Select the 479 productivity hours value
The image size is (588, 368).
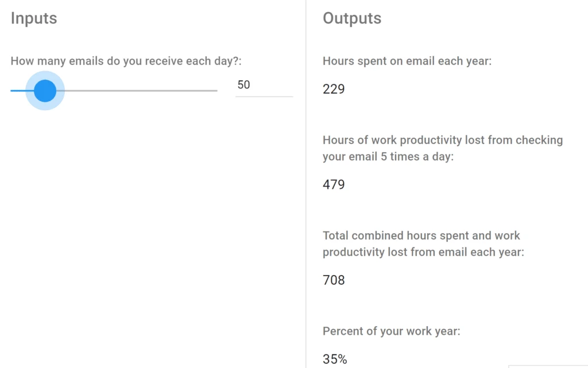pos(334,184)
